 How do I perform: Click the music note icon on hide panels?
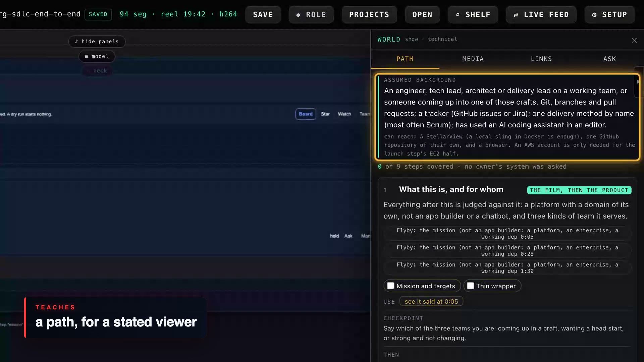(x=76, y=41)
